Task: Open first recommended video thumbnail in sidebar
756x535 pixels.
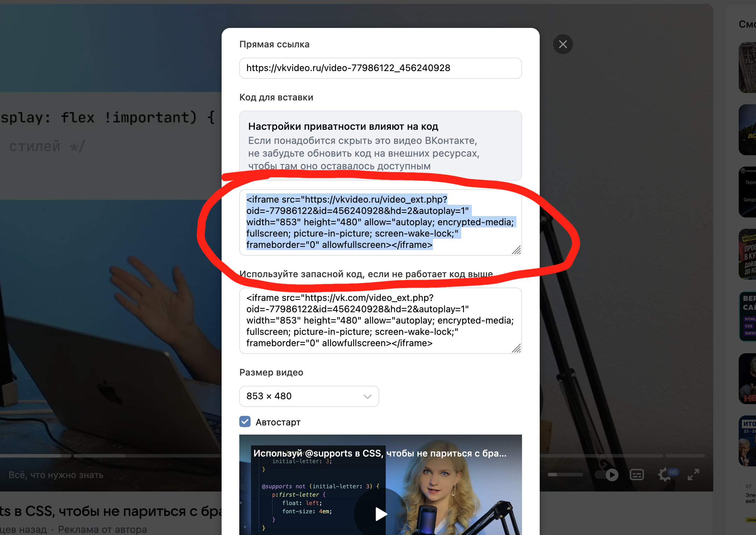Action: pyautogui.click(x=747, y=67)
